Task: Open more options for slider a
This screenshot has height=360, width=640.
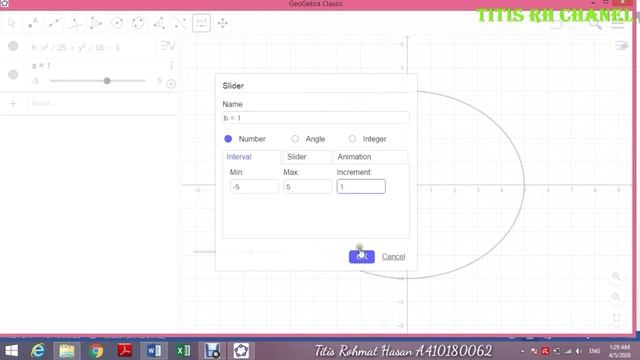Action: point(171,65)
